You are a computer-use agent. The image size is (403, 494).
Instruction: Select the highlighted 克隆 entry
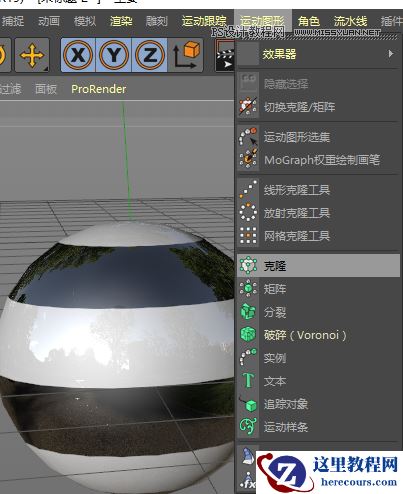coord(318,266)
